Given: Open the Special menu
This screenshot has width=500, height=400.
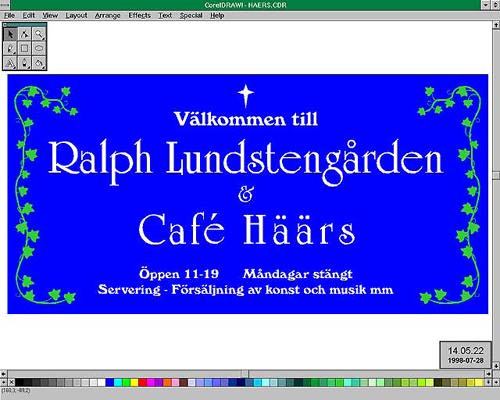Looking at the screenshot, I should [x=191, y=15].
